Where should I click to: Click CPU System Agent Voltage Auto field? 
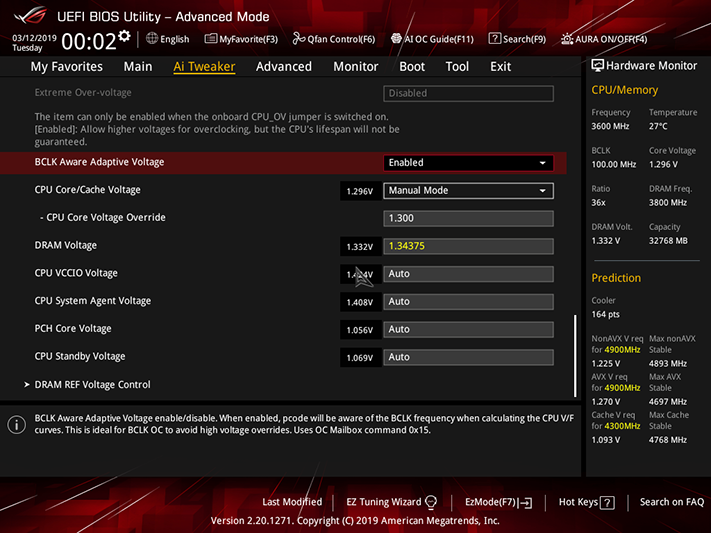pyautogui.click(x=468, y=302)
